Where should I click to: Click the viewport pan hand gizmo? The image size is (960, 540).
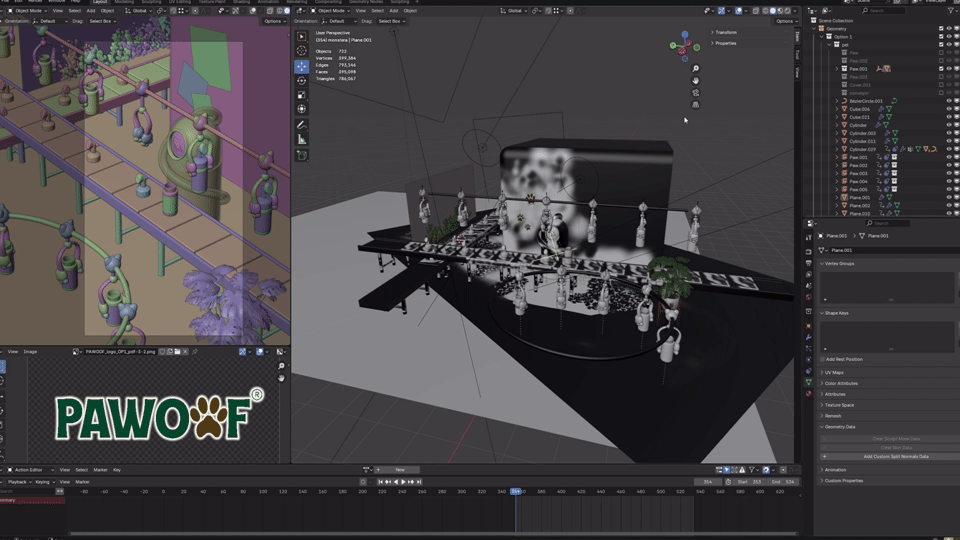[x=696, y=81]
